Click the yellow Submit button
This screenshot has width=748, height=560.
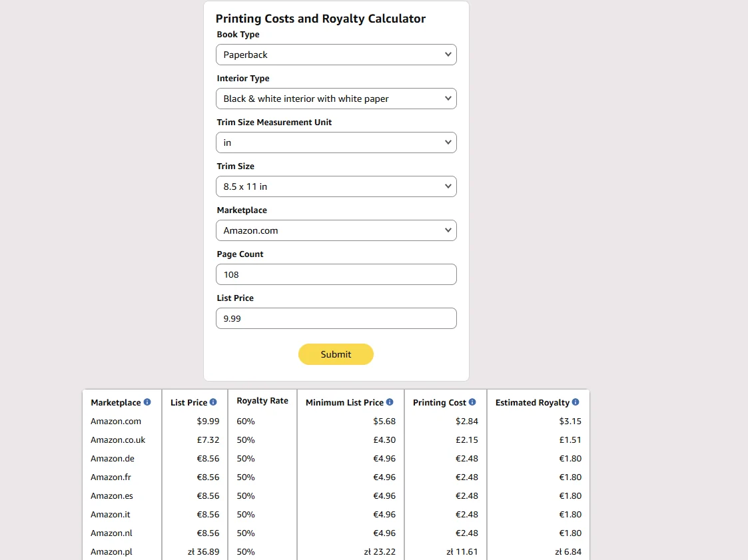coord(336,354)
